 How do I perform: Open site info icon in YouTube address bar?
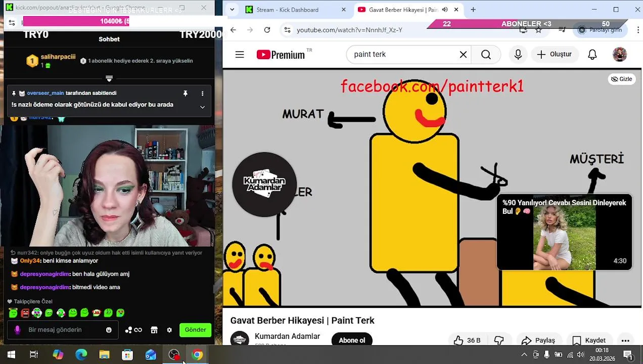pos(287,30)
